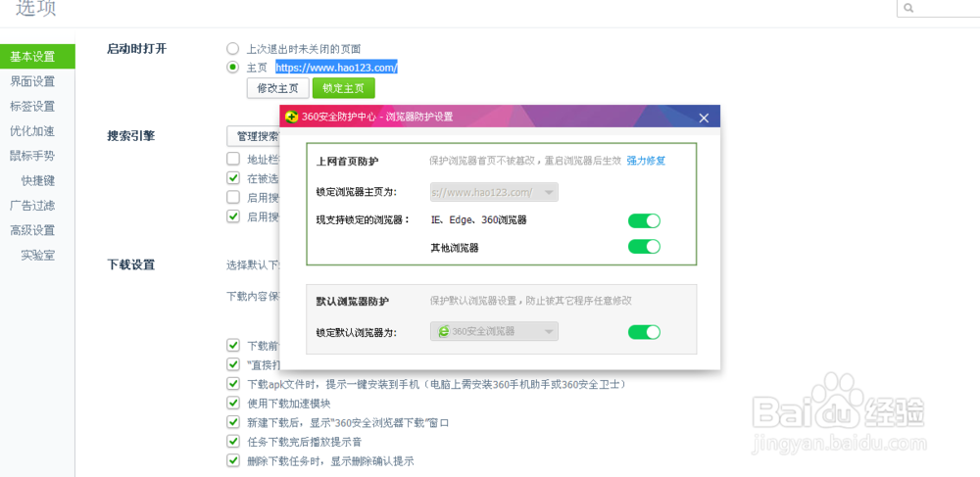Click the 上网首页防护 heading text
The image size is (980, 477).
coord(348,161)
